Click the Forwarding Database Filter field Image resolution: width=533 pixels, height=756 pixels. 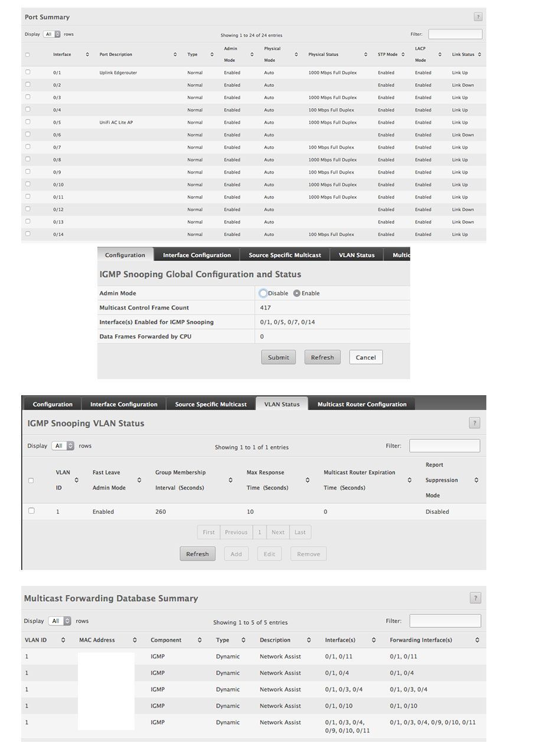pos(445,621)
